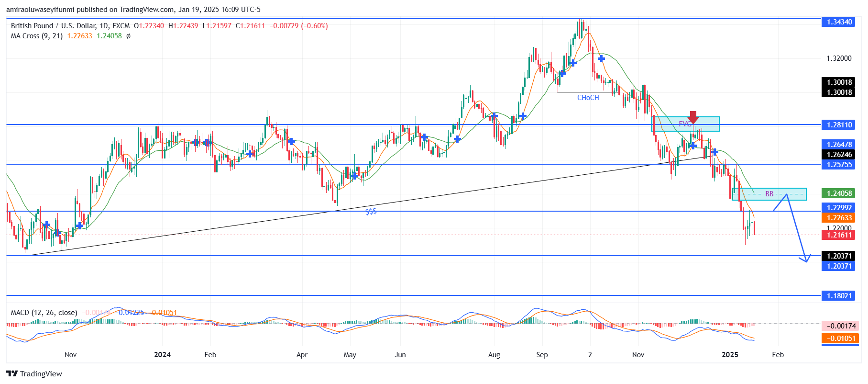The width and height of the screenshot is (868, 384).
Task: Click the 2025 label on time axis
Action: coord(730,355)
